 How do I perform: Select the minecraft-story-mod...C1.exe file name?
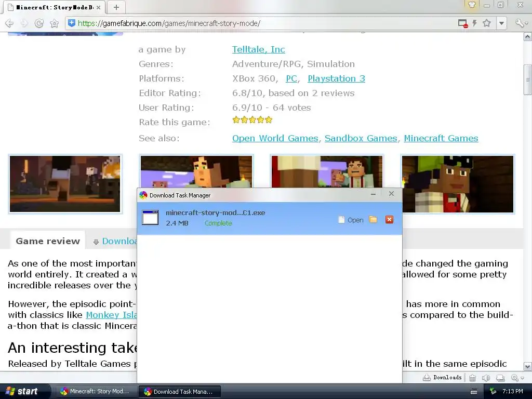point(216,212)
